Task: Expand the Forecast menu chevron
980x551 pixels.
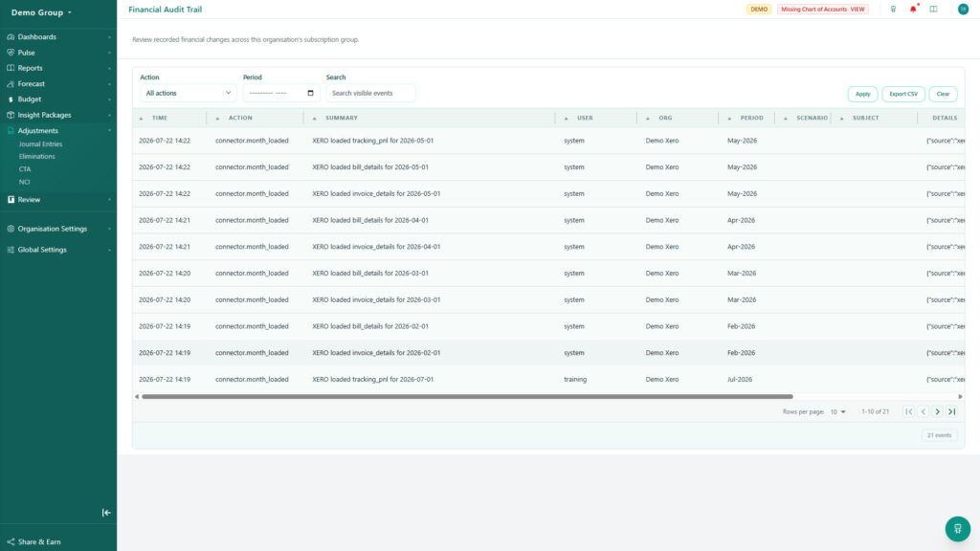Action: coord(109,84)
